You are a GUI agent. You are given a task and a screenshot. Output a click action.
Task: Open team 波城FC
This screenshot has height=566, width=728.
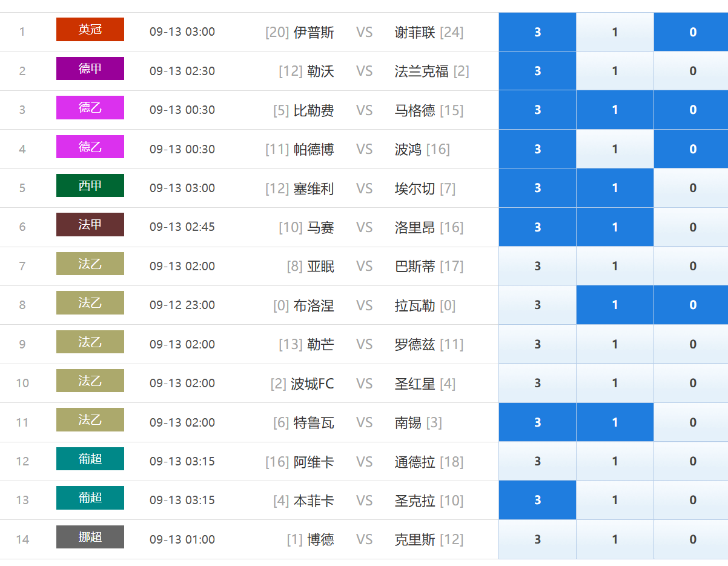(x=313, y=384)
